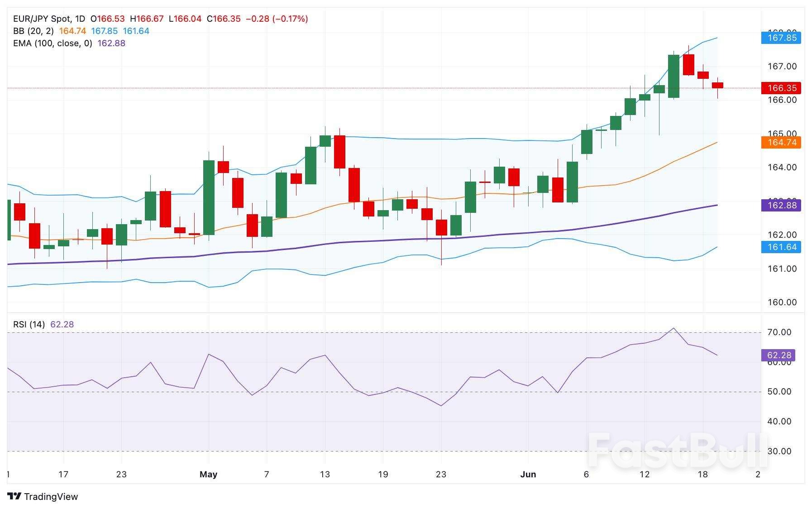Click the EMA (100, close, 0) legend
812x509 pixels.
point(53,43)
